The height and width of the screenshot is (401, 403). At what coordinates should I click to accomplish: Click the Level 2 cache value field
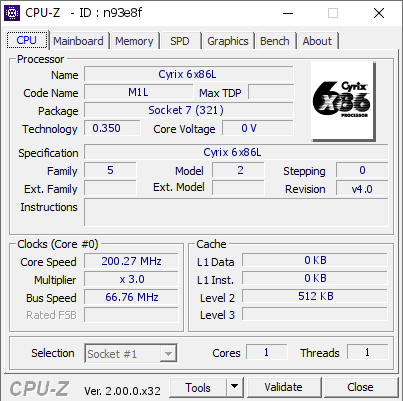(x=315, y=296)
